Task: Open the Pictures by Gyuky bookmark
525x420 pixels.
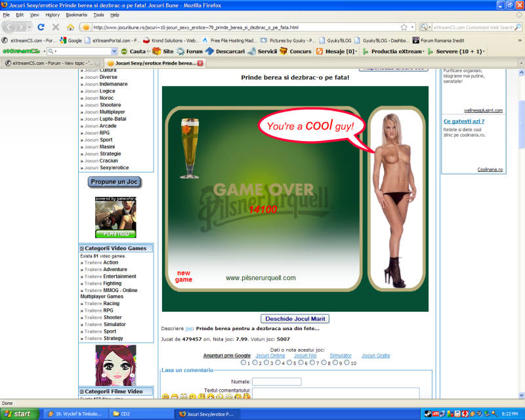Action: (288, 41)
